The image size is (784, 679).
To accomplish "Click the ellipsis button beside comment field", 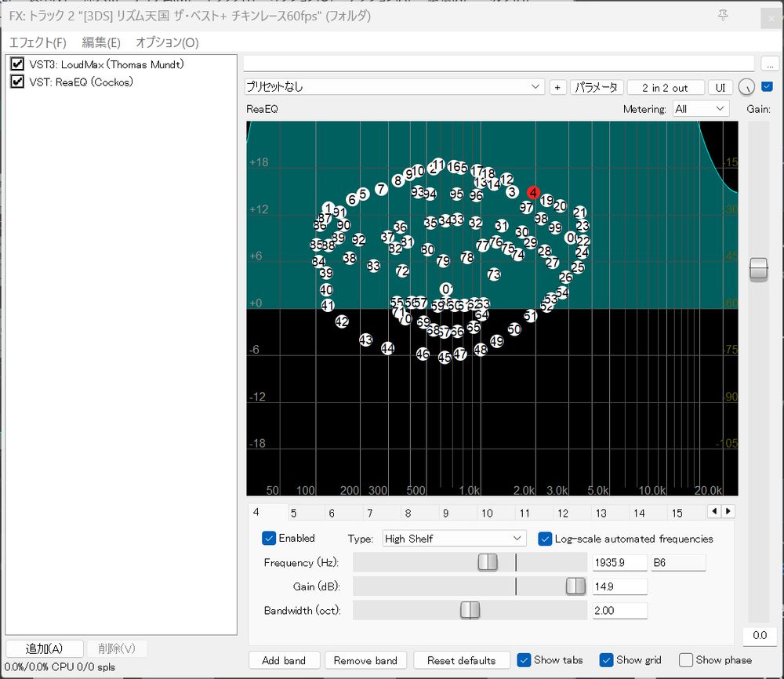I will 769,64.
